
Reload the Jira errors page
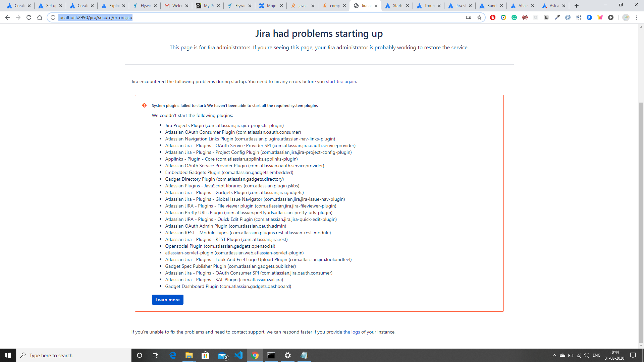coord(29,17)
